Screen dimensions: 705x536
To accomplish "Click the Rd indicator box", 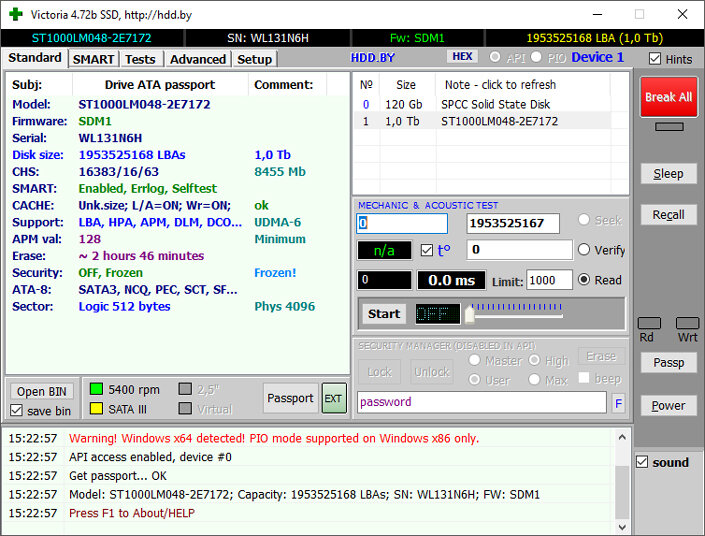I will (x=649, y=323).
